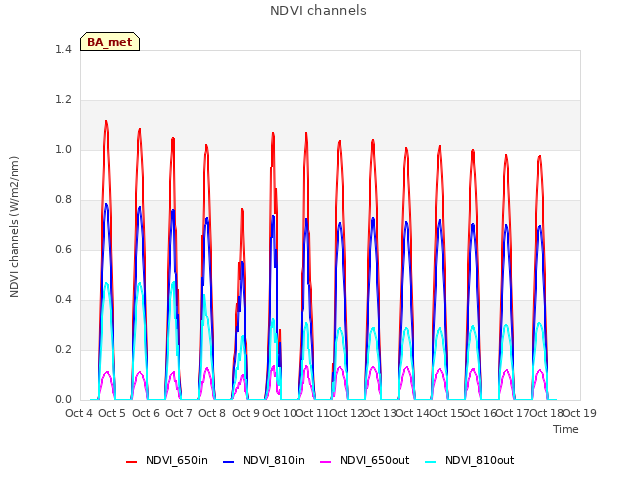The width and height of the screenshot is (640, 480).
Task: Click the Oct 6 x-axis tick label
Action: 146,413
